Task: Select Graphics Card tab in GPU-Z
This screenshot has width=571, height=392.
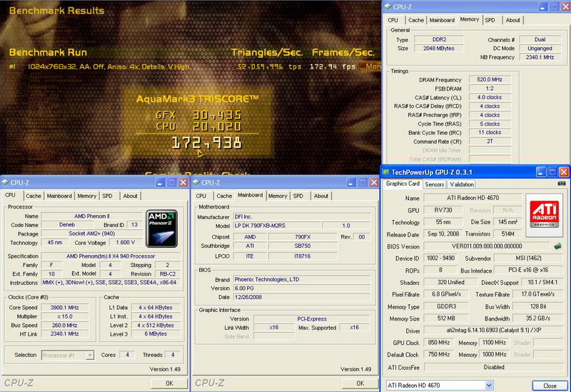Action: point(403,184)
